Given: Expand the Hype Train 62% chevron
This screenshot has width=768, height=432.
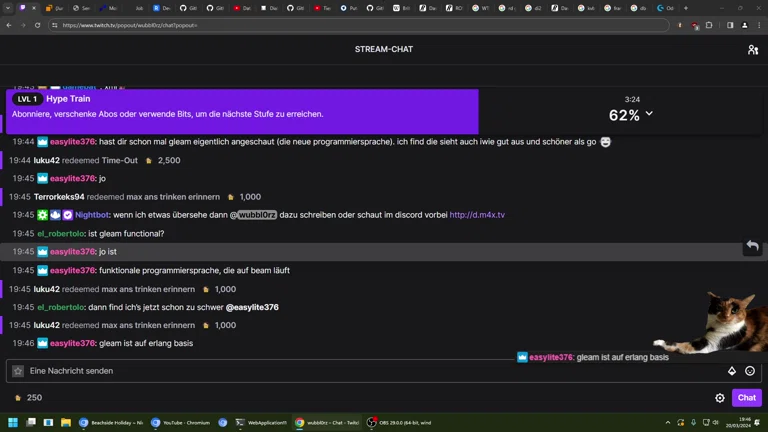Looking at the screenshot, I should (x=649, y=113).
